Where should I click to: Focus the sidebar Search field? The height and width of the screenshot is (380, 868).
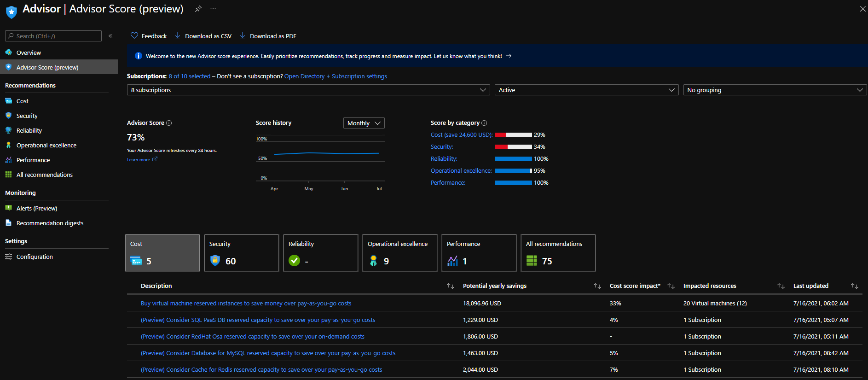point(53,36)
